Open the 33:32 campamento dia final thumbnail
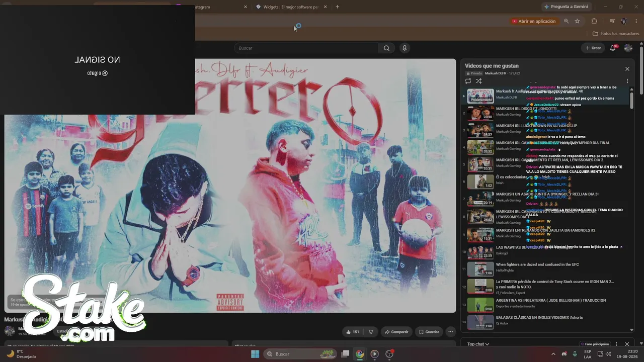 coord(480,147)
